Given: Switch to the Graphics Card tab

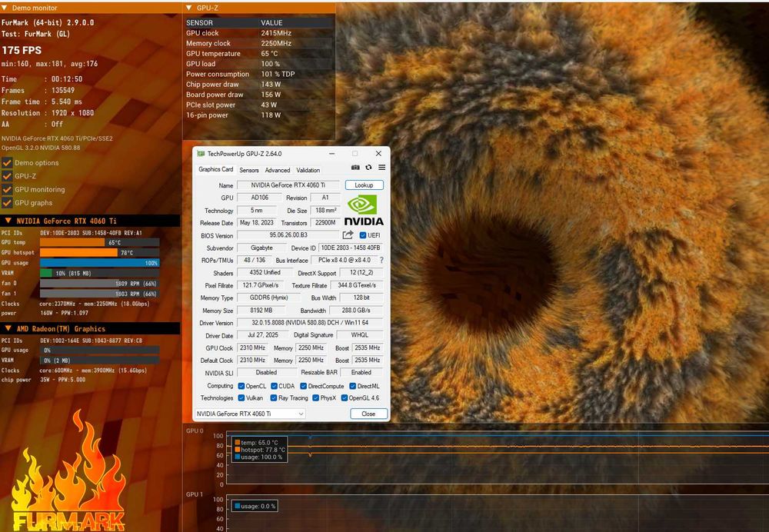Looking at the screenshot, I should tap(216, 170).
